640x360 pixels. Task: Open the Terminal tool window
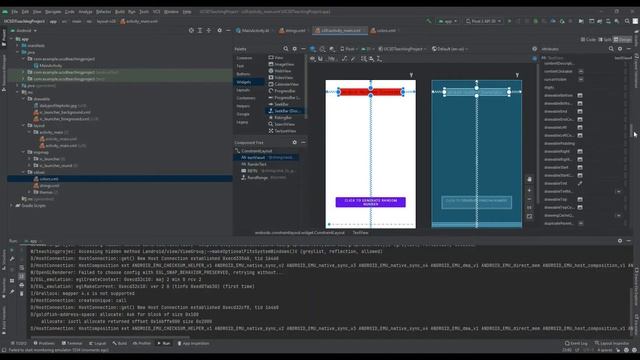click(x=72, y=344)
